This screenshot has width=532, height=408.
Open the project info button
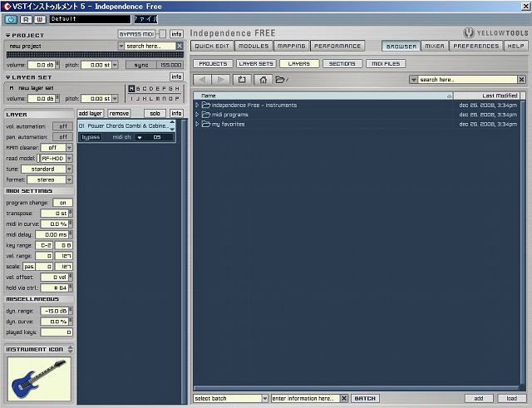pos(176,34)
